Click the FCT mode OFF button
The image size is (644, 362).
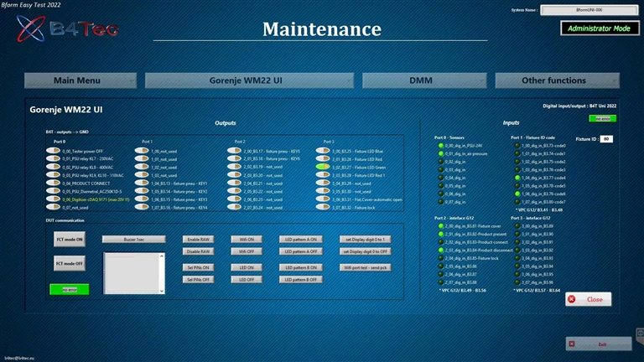70,263
